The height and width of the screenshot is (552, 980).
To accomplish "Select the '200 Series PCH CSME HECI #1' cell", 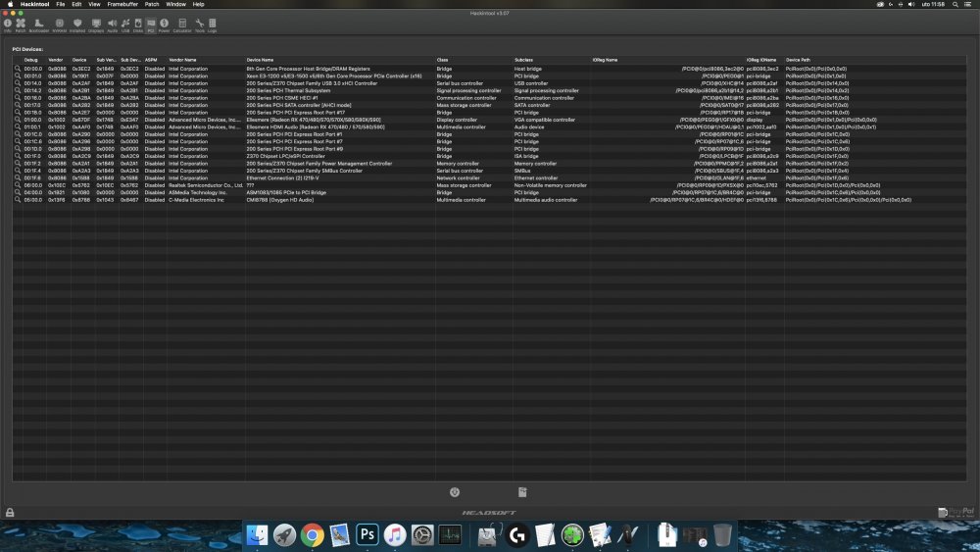I will (x=282, y=97).
